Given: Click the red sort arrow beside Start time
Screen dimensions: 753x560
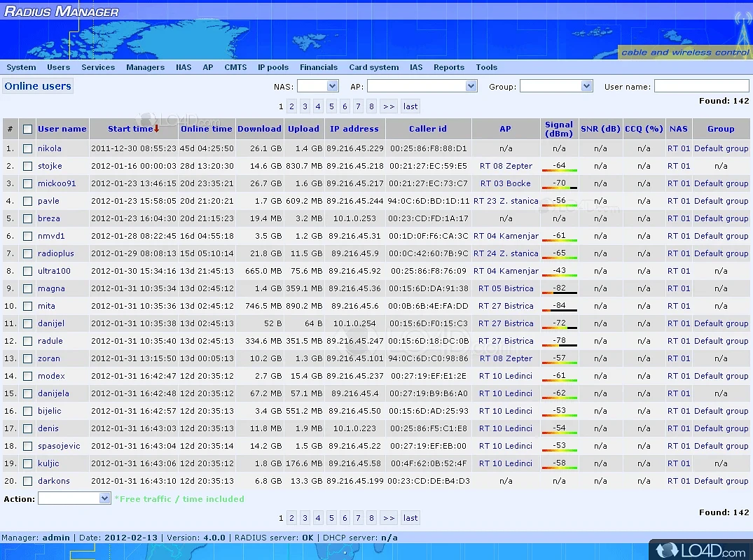Looking at the screenshot, I should tap(157, 129).
